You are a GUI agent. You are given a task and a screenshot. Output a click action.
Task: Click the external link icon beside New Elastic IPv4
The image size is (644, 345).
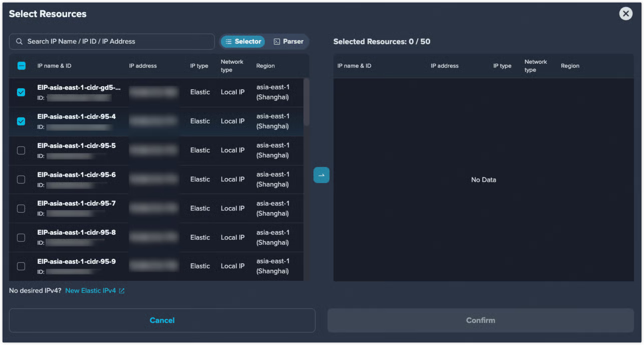[122, 291]
